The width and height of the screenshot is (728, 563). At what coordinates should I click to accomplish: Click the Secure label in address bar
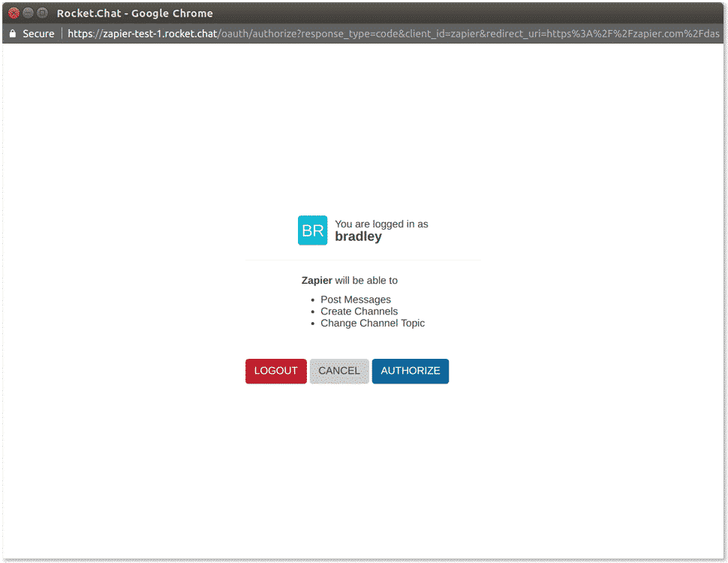pos(38,34)
